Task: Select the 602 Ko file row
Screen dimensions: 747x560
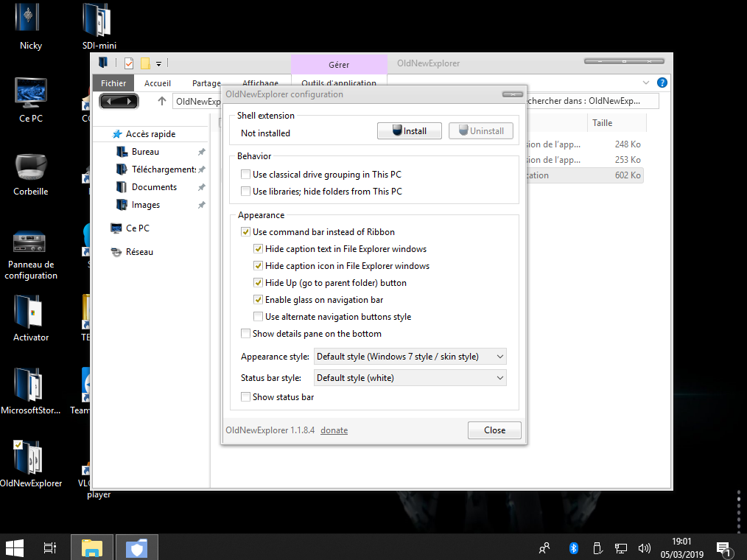Action: [584, 175]
